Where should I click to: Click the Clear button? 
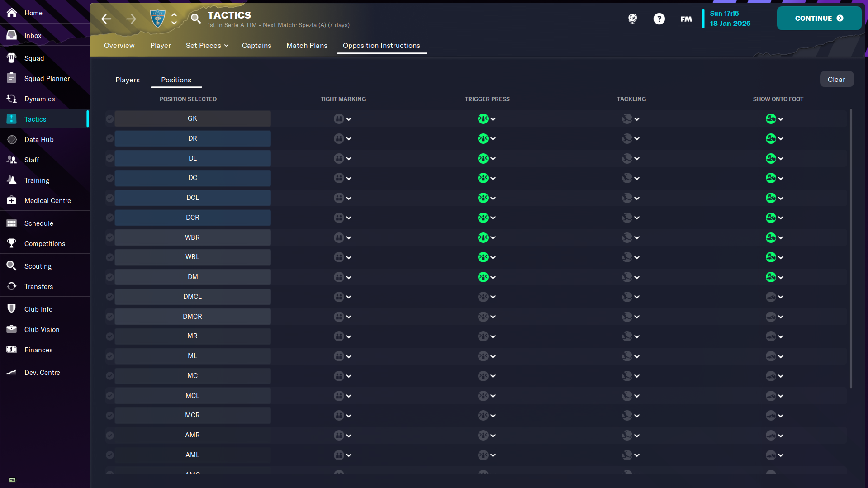click(x=836, y=79)
